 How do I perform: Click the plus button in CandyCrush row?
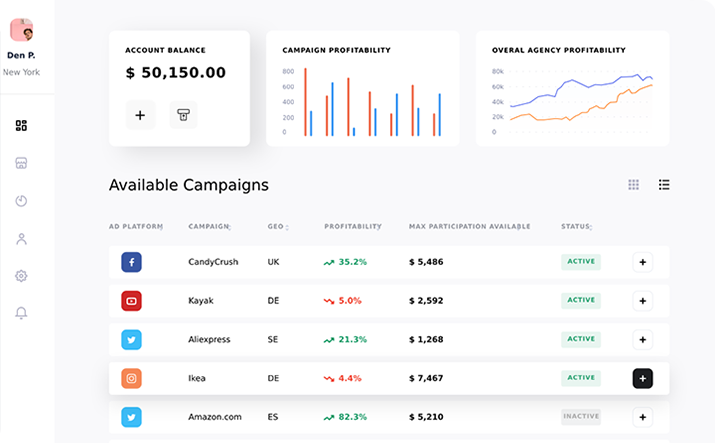tap(642, 262)
